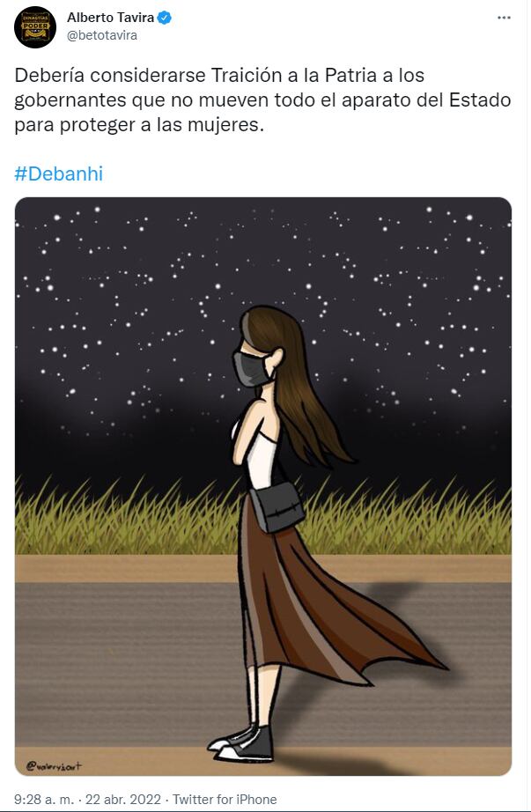Click the girl's sneakers in the illustration
This screenshot has height=812, width=531.
point(241,745)
